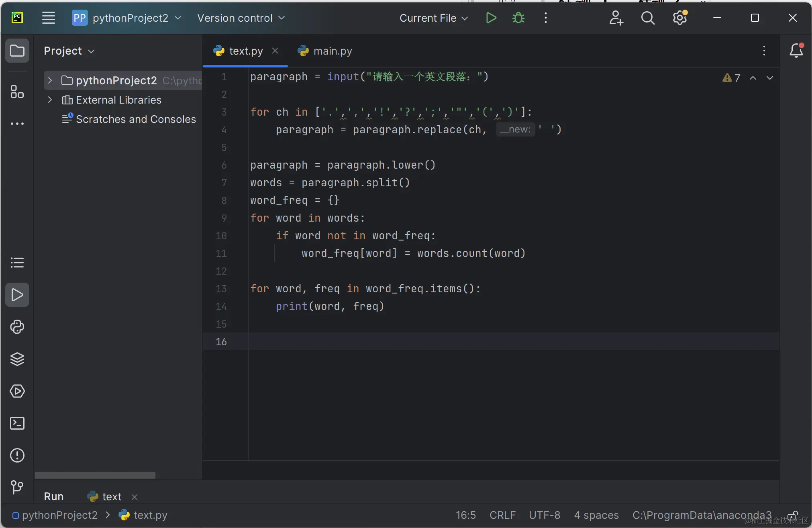Expand External Libraries tree node
The height and width of the screenshot is (528, 812).
50,100
